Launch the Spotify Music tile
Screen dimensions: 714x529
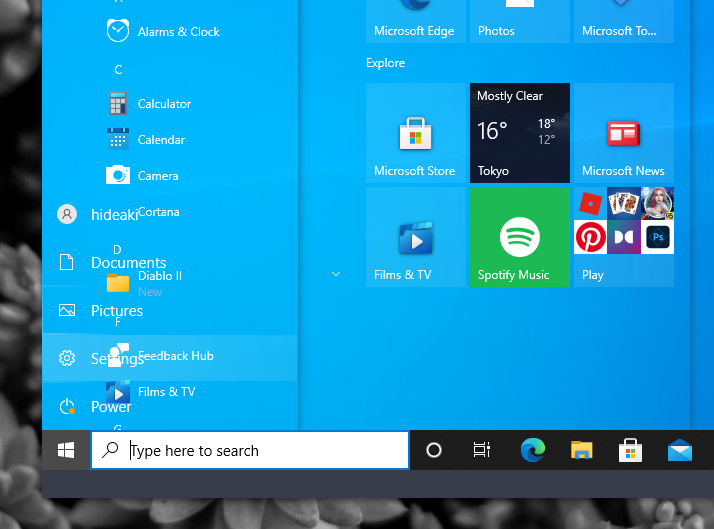click(520, 237)
